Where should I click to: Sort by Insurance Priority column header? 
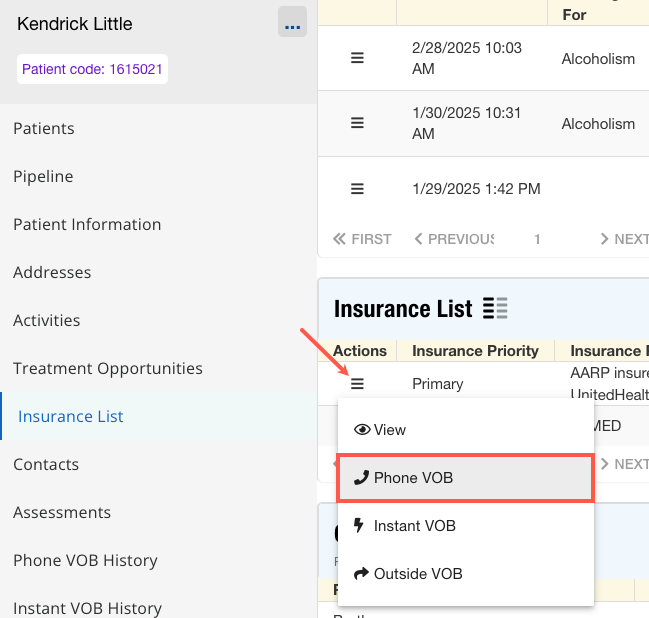tap(475, 351)
